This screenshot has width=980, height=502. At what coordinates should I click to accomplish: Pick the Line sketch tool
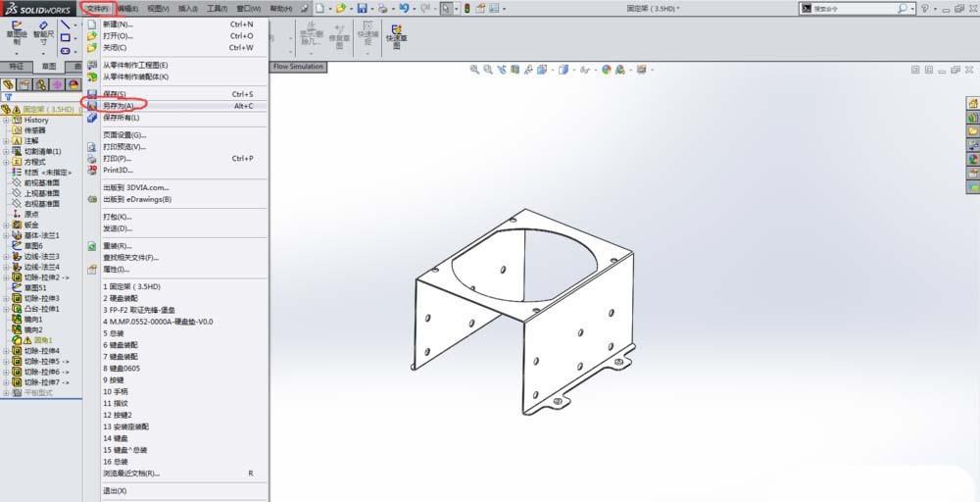click(65, 25)
